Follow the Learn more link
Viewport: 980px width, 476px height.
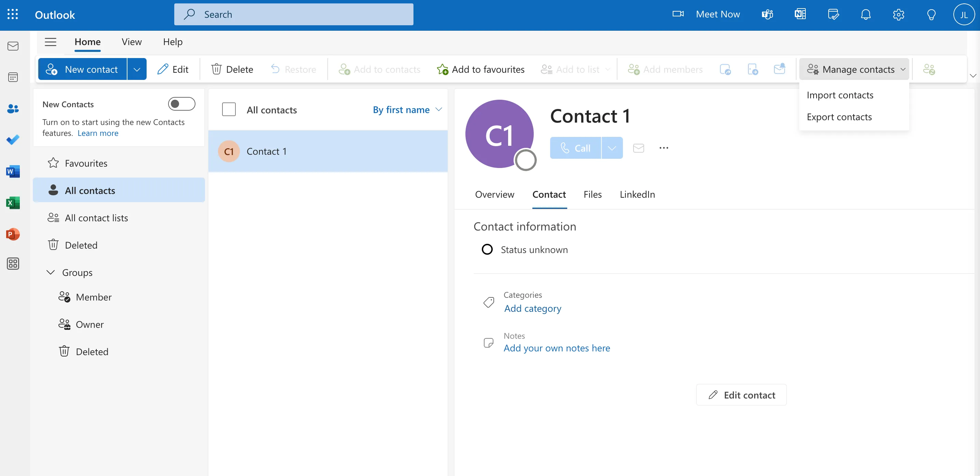click(98, 133)
